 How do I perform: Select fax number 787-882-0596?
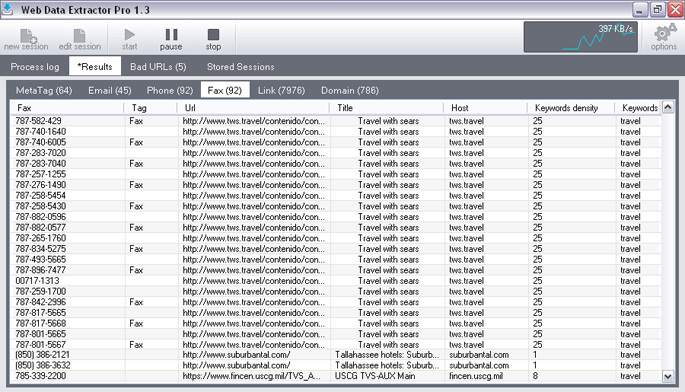pyautogui.click(x=41, y=217)
